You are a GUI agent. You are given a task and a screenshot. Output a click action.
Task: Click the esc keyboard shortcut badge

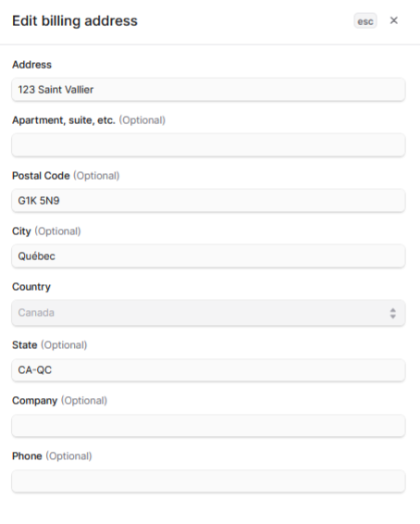[365, 20]
